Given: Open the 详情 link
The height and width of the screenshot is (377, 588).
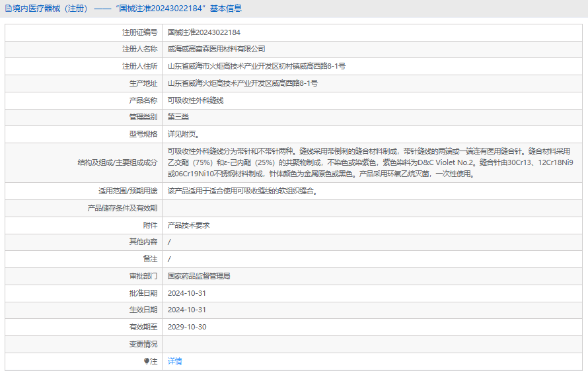Looking at the screenshot, I should pyautogui.click(x=174, y=361).
